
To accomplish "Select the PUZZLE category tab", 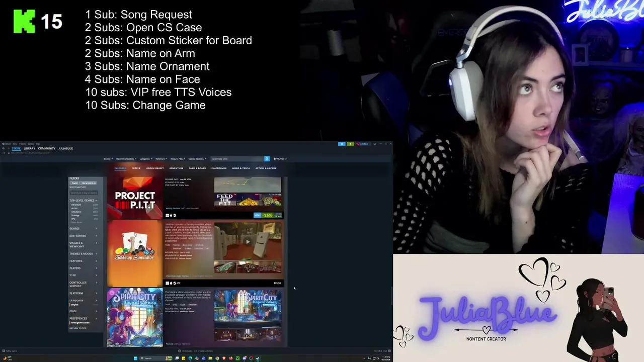I will 136,168.
